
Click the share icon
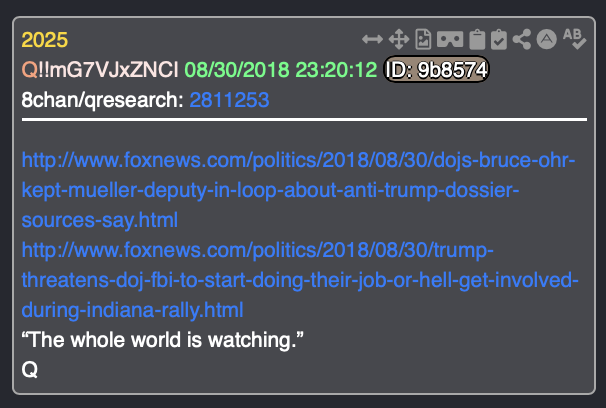pyautogui.click(x=522, y=39)
